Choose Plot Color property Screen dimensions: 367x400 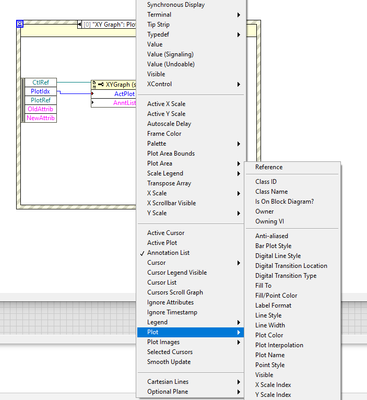[x=293, y=335]
